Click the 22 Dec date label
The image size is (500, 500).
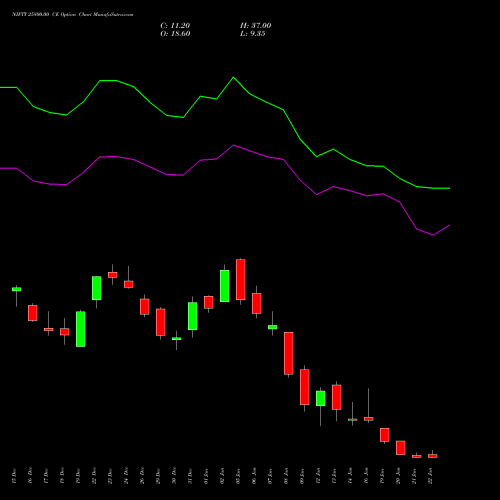coord(94,476)
